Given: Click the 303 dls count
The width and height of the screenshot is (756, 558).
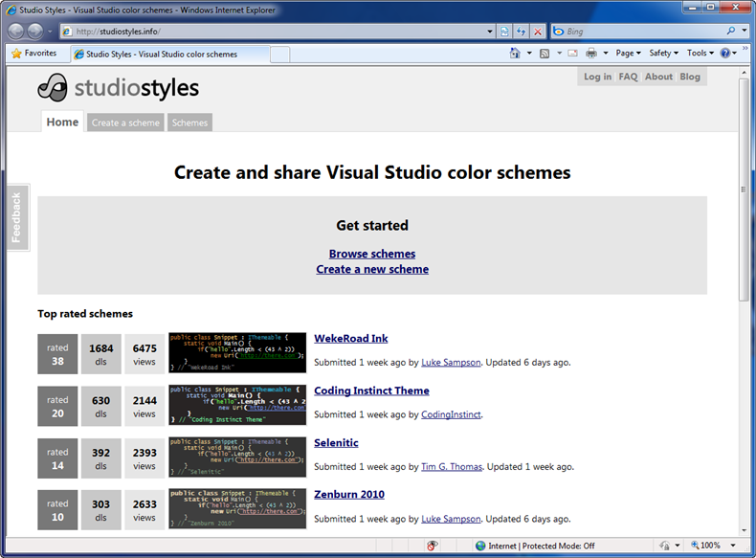Looking at the screenshot, I should (x=100, y=510).
